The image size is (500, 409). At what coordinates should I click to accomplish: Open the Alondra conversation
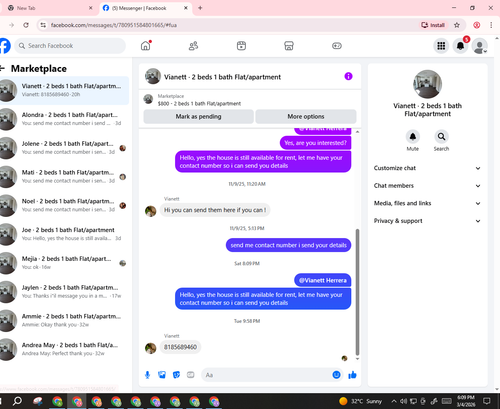tap(64, 119)
